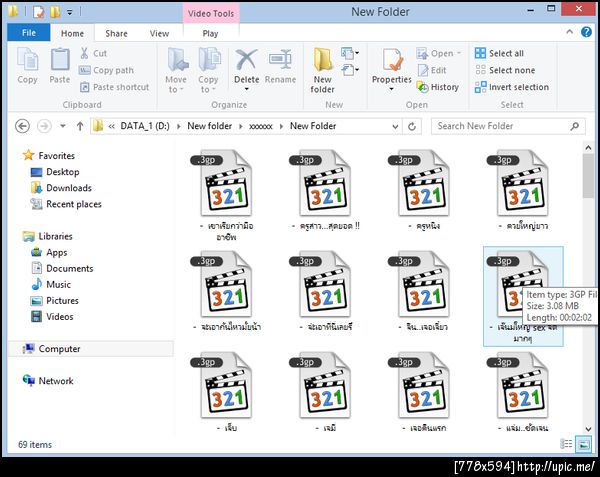Click New folder breadcrumb in address bar

click(x=209, y=126)
